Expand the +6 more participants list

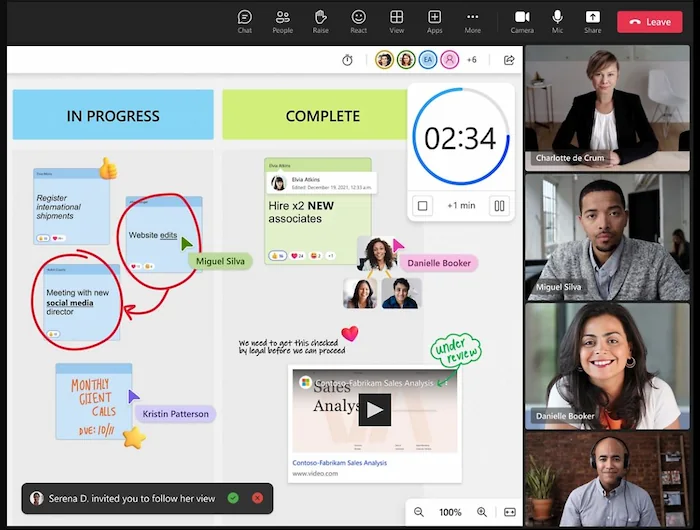[x=472, y=60]
